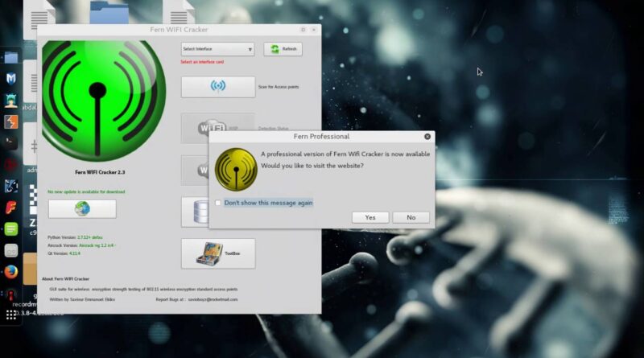Launch the red recorder dock icon
644x358 pixels.
[x=11, y=294]
